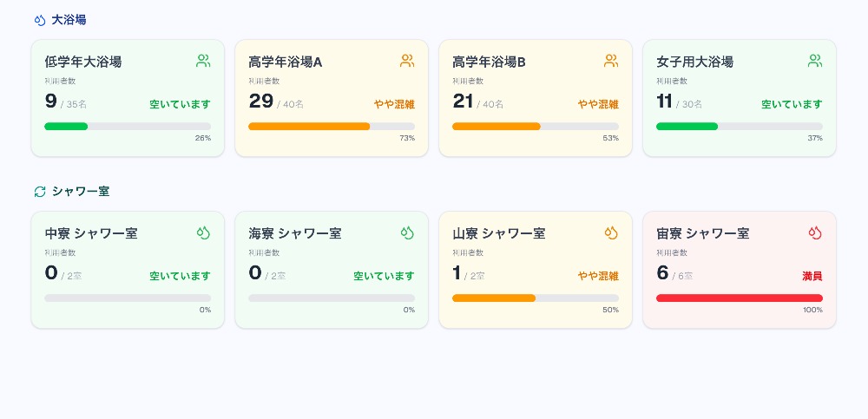
Task: Click people icon on 高学年浴場A card
Action: [x=408, y=61]
